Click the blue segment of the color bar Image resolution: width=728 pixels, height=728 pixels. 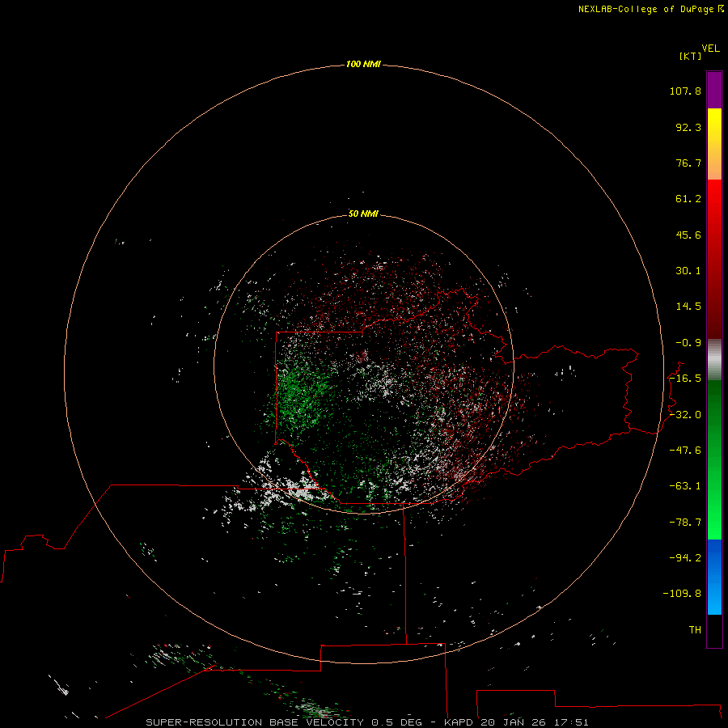point(714,577)
